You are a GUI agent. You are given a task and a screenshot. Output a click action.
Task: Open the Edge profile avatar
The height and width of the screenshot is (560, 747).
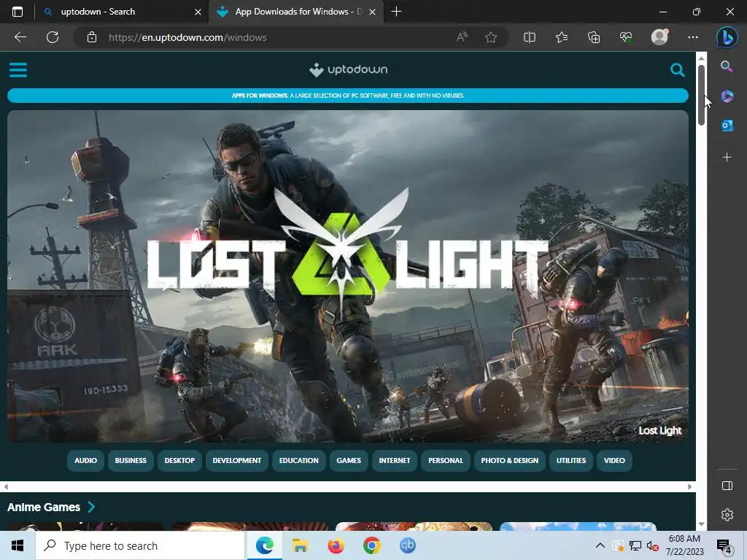click(x=659, y=37)
